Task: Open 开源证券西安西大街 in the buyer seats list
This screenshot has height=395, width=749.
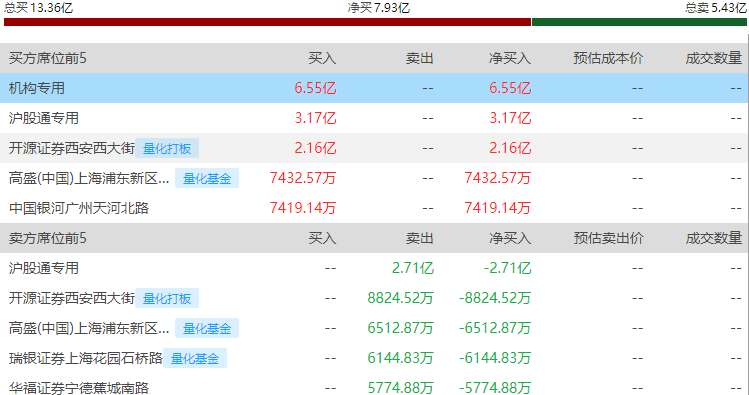Action: [x=72, y=148]
